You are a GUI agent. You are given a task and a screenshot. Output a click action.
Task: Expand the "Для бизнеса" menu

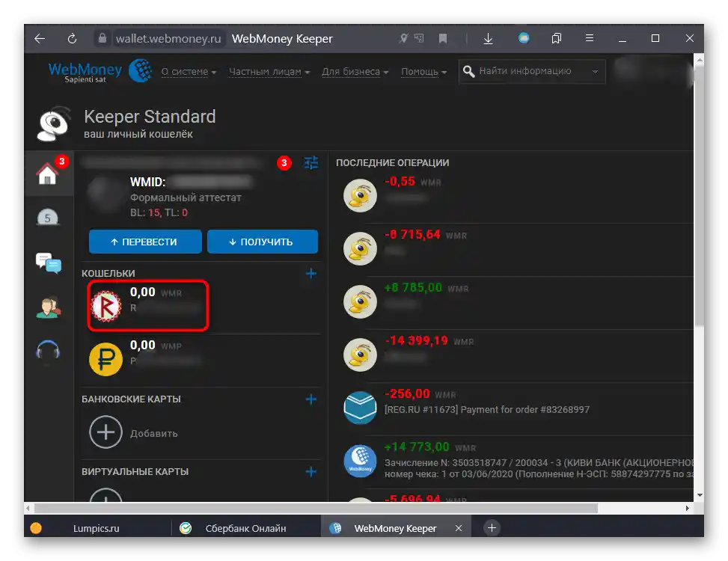click(355, 72)
